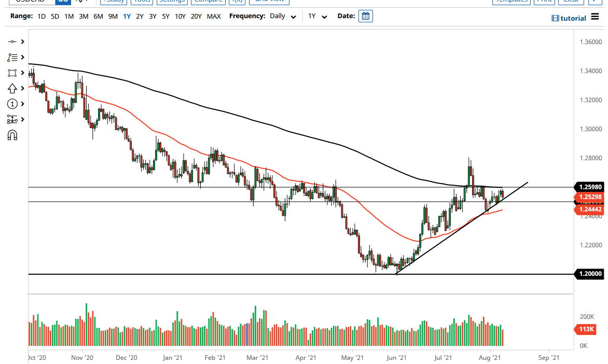The image size is (608, 364).
Task: Click the red 1.24442 price label
Action: (x=589, y=209)
